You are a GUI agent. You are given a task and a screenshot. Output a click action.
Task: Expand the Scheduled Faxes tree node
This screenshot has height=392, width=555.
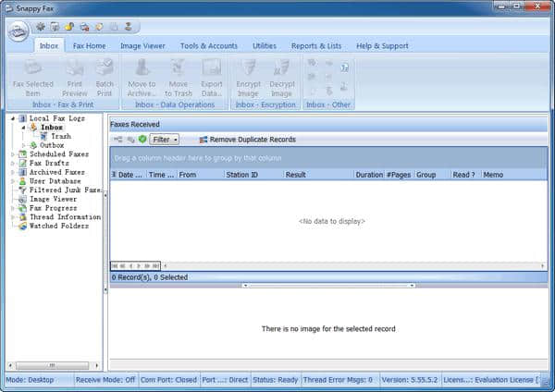(x=13, y=154)
